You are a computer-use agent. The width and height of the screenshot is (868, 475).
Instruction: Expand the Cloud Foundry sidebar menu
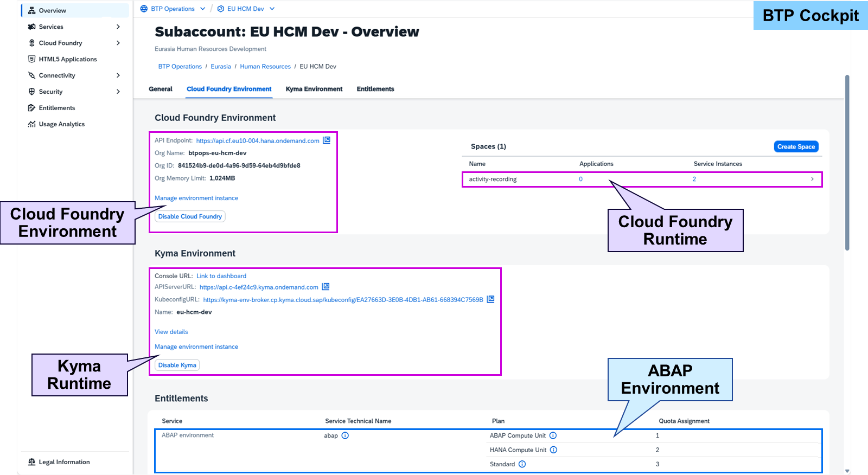click(118, 43)
